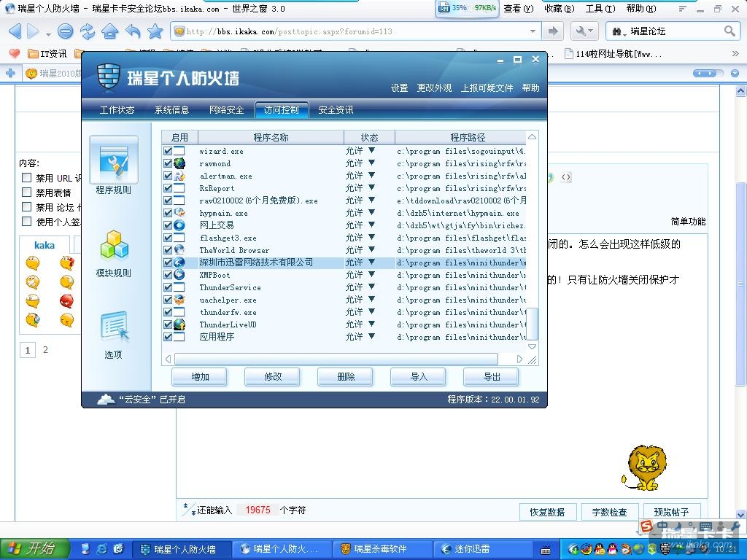
Task: Uncheck the ThunderService enable checkbox
Action: click(168, 287)
